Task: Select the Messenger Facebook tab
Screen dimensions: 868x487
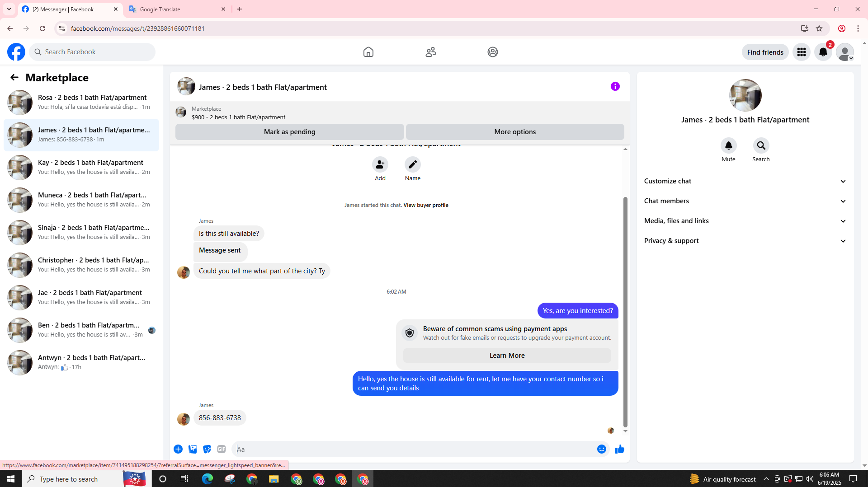Action: 70,9
